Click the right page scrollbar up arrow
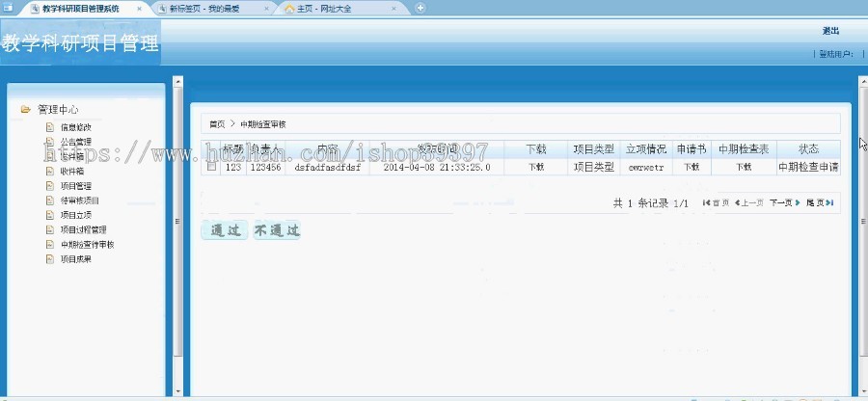Image resolution: width=868 pixels, height=401 pixels. click(x=863, y=81)
